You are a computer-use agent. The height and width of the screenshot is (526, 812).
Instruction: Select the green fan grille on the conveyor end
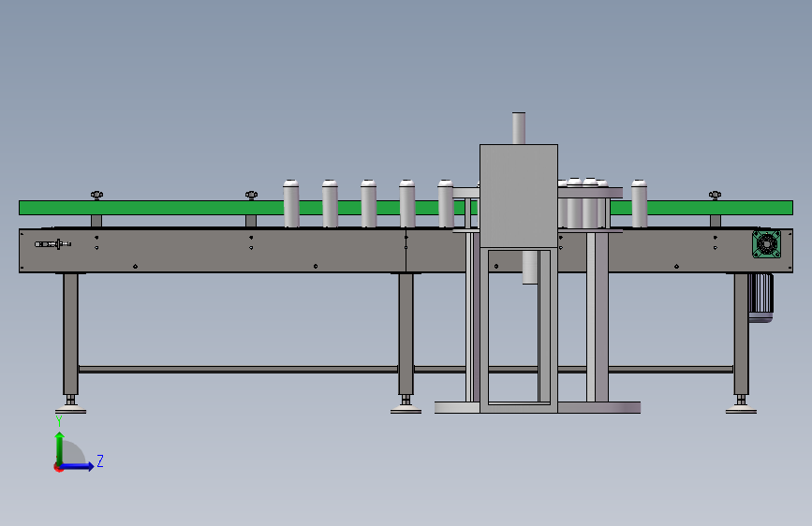tap(766, 244)
